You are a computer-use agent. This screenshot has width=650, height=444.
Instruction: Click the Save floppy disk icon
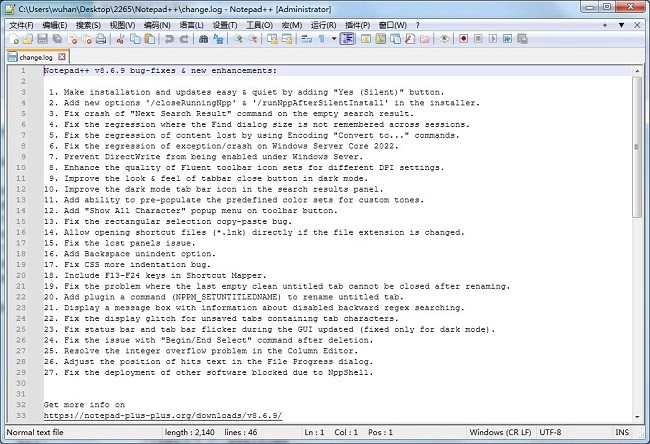[x=42, y=39]
